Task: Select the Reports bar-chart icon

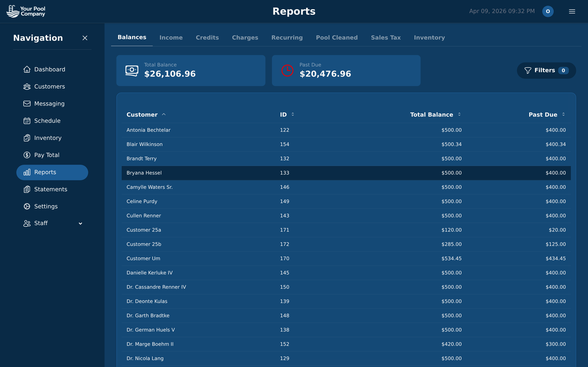Action: (x=27, y=172)
